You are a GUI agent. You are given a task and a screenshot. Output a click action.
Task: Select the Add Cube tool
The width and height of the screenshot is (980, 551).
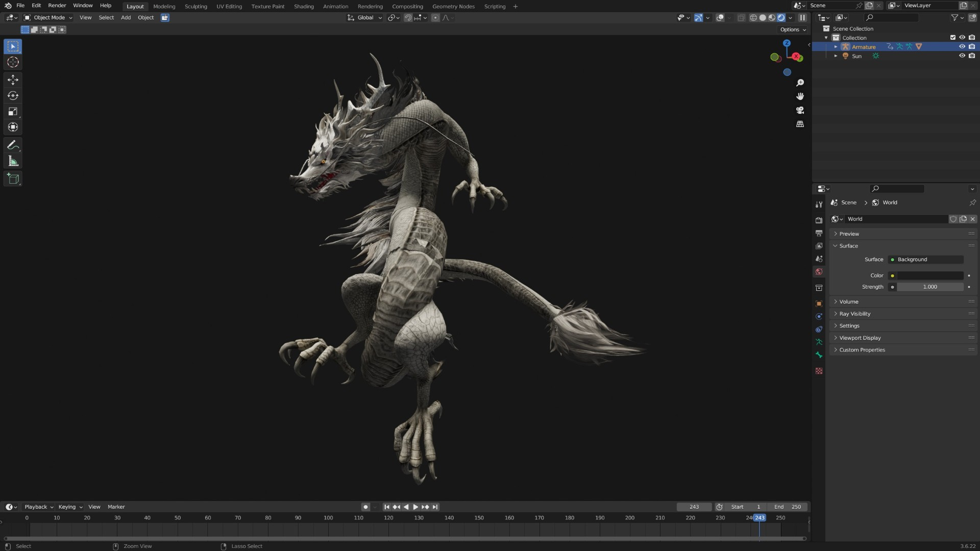(x=13, y=179)
